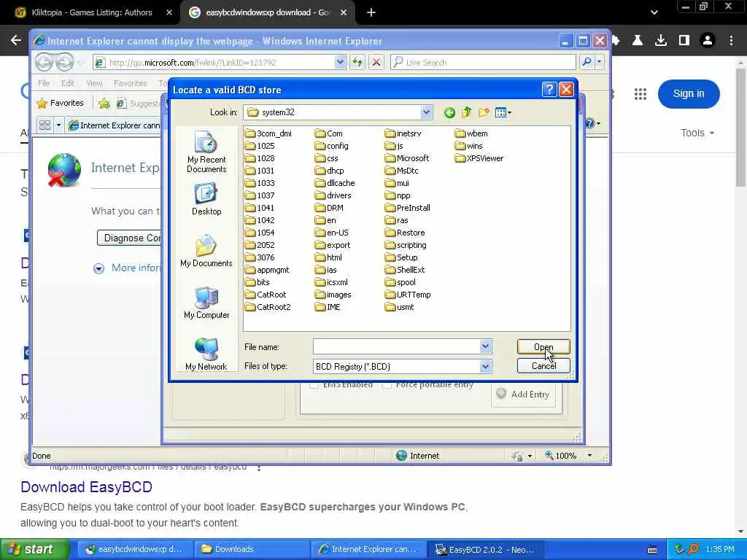Click Add to Favorites star icon in IE

pos(104,103)
